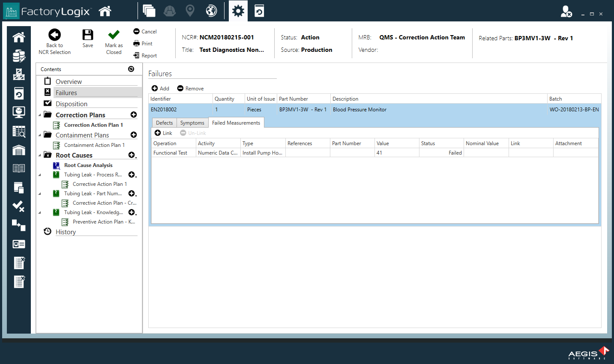Select the History item in Contents
This screenshot has height=364, width=614.
point(66,232)
